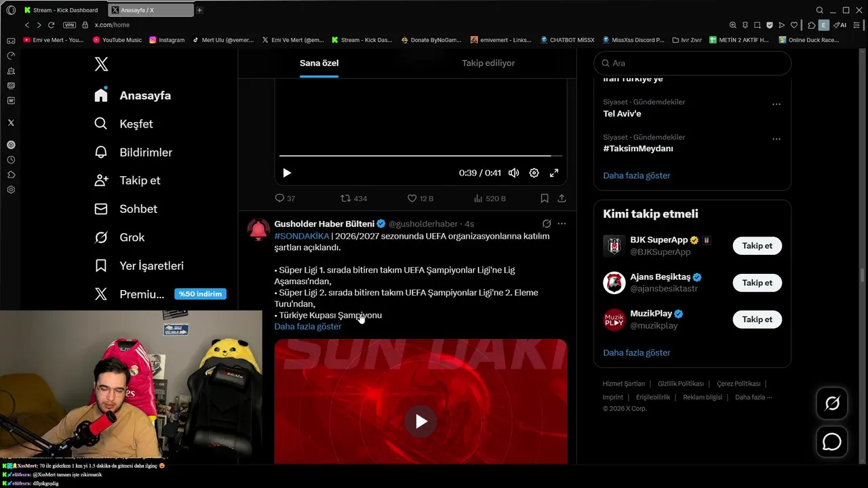The width and height of the screenshot is (868, 488).
Task: Reply to the post with 37 comments
Action: click(285, 199)
